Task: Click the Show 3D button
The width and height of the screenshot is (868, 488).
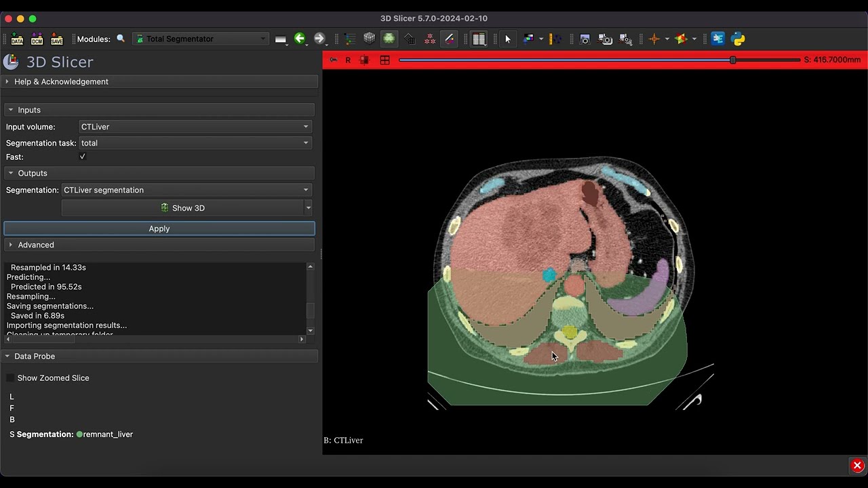Action: click(183, 208)
